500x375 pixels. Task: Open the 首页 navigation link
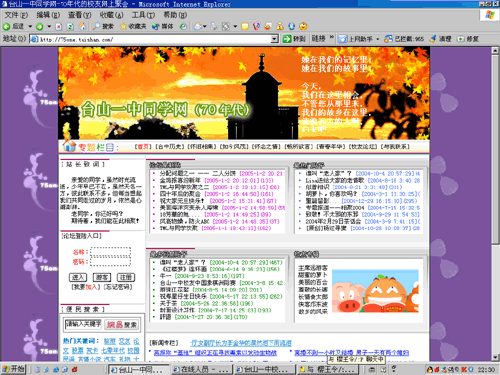tap(143, 147)
